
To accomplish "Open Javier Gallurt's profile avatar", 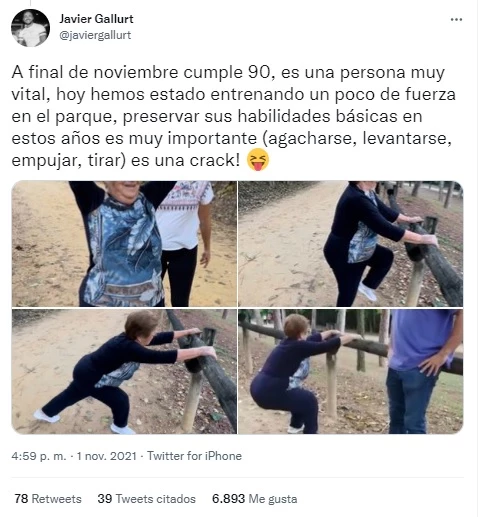I will point(30,28).
